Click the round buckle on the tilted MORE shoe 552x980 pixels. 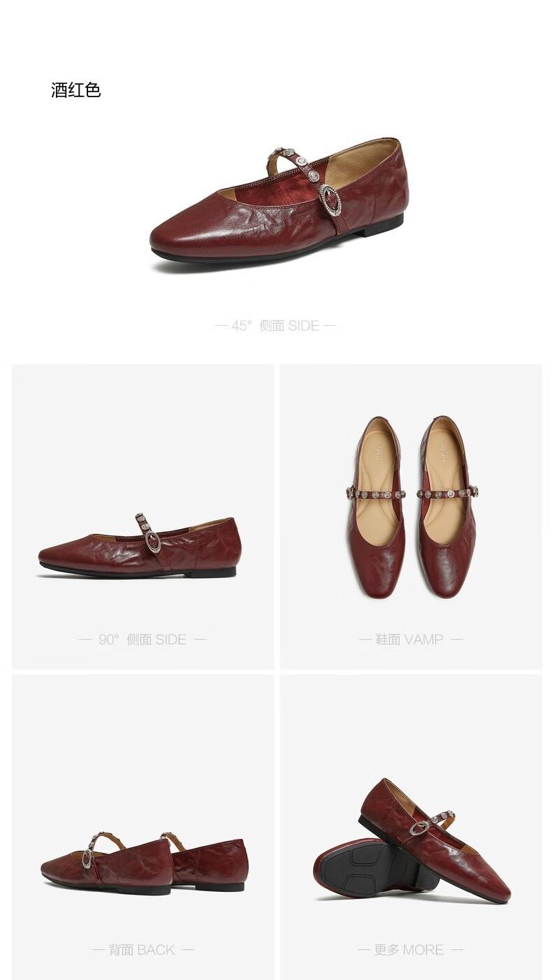pos(418,830)
